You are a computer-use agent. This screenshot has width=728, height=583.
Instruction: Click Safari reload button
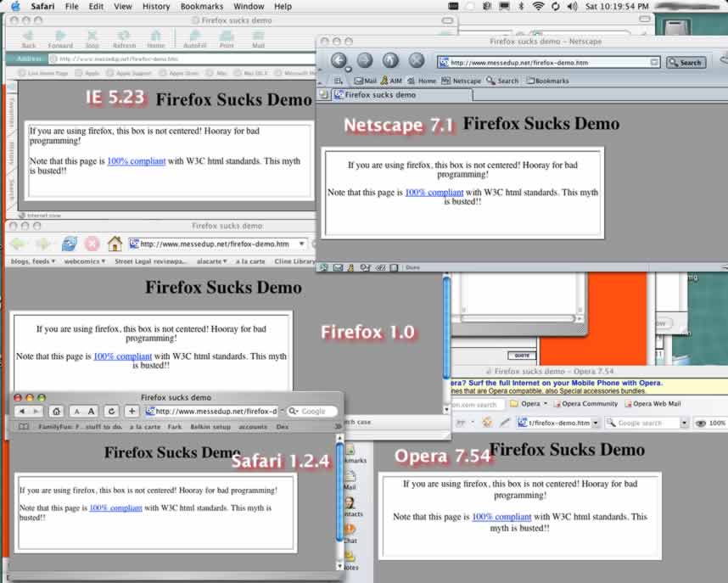111,412
